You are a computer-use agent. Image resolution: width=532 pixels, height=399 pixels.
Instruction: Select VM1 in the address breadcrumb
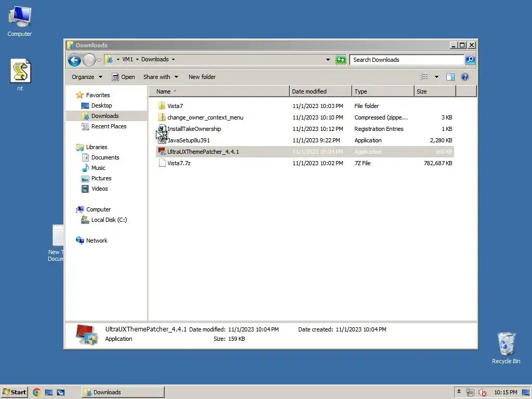[x=128, y=59]
